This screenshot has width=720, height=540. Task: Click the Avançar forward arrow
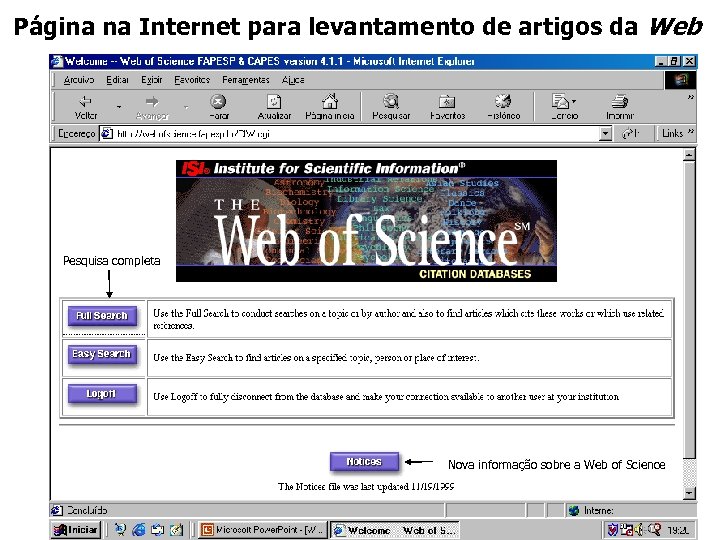tap(152, 107)
